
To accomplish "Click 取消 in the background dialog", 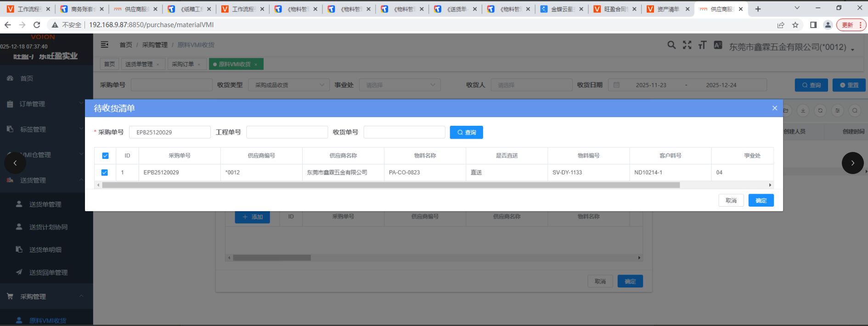I will pyautogui.click(x=600, y=281).
